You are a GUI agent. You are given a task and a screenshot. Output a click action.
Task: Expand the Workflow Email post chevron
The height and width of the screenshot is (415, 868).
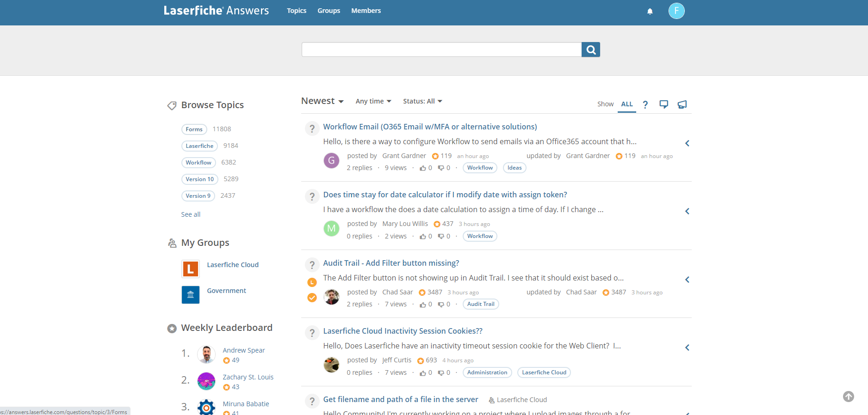[x=687, y=143]
